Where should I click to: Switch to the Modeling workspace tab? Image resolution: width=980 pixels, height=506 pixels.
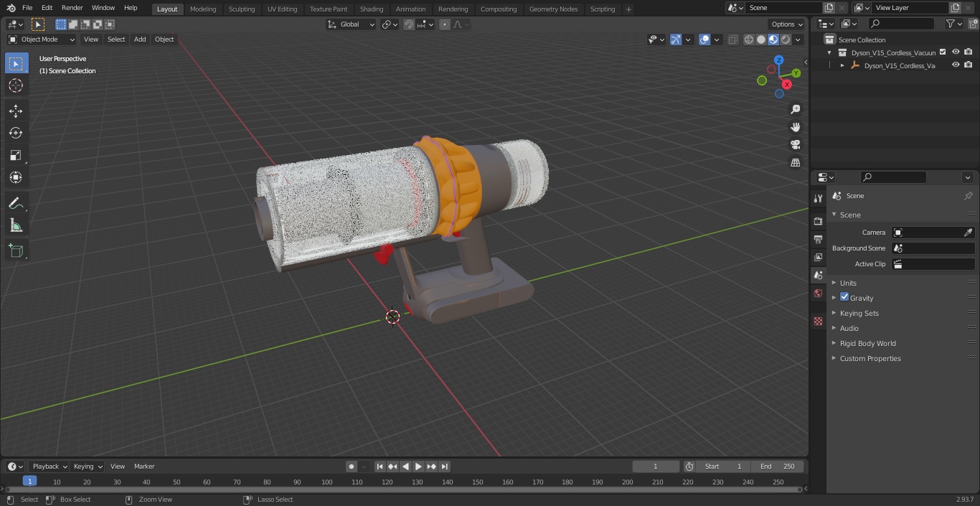[203, 9]
